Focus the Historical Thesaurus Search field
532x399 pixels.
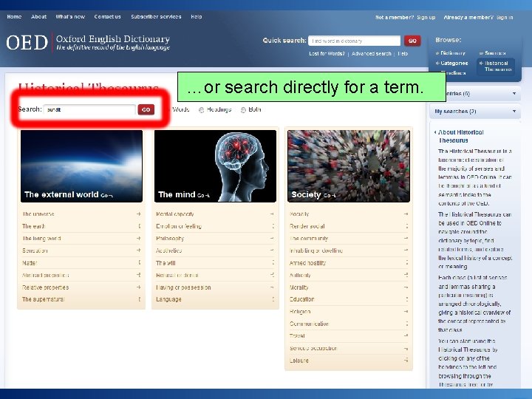[x=89, y=109]
